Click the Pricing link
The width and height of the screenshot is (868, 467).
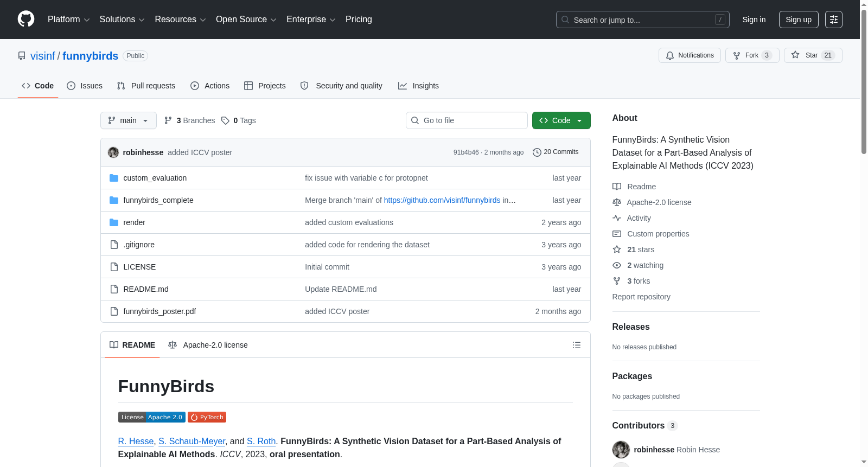[359, 20]
